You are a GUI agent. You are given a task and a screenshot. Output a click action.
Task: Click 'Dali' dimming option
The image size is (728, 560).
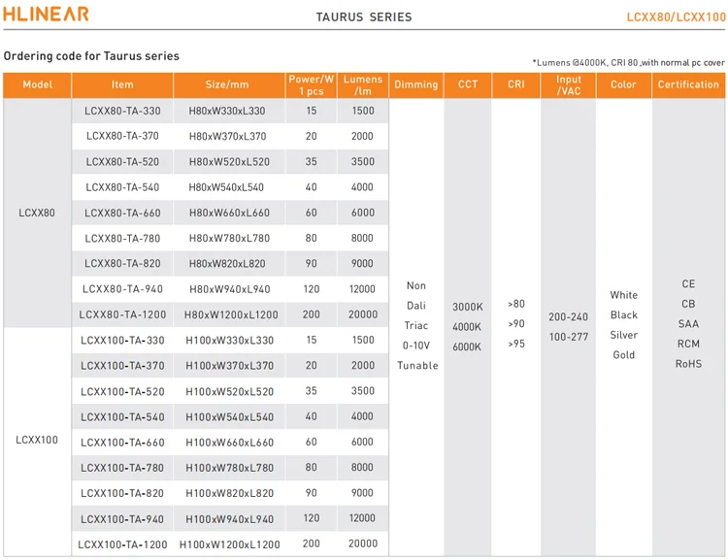[416, 306]
